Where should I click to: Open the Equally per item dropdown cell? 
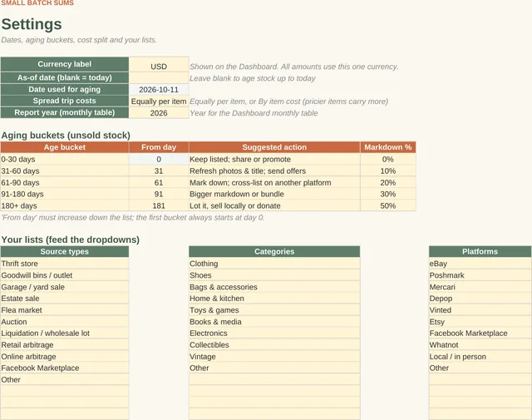pos(159,101)
